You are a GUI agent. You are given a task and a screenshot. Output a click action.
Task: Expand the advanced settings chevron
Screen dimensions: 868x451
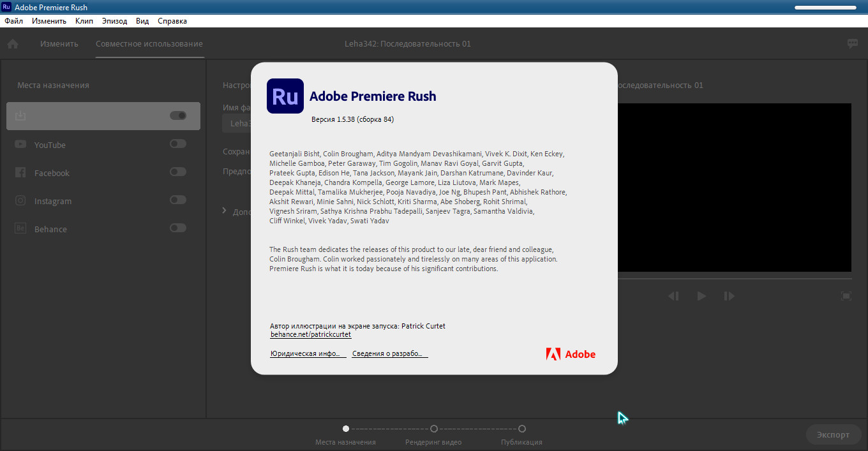(225, 211)
